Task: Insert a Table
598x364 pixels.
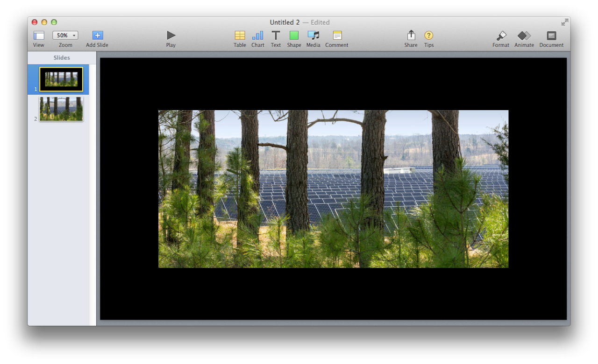Action: tap(240, 35)
